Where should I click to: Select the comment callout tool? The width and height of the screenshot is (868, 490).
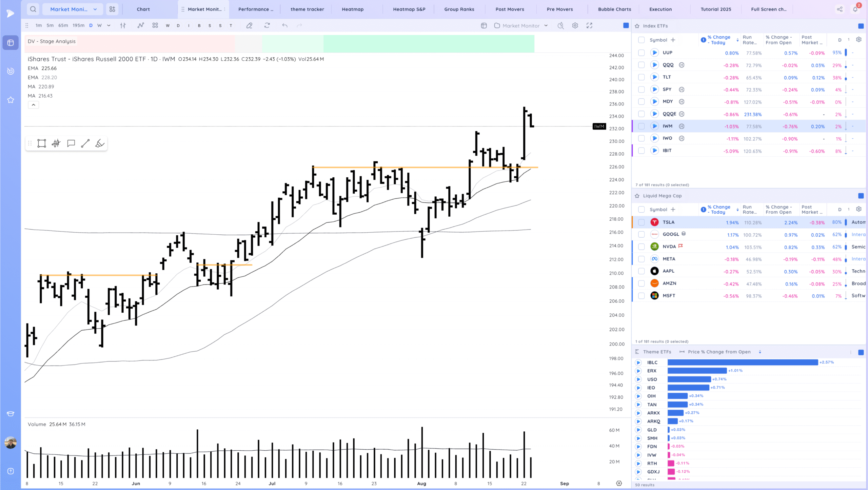pyautogui.click(x=71, y=143)
